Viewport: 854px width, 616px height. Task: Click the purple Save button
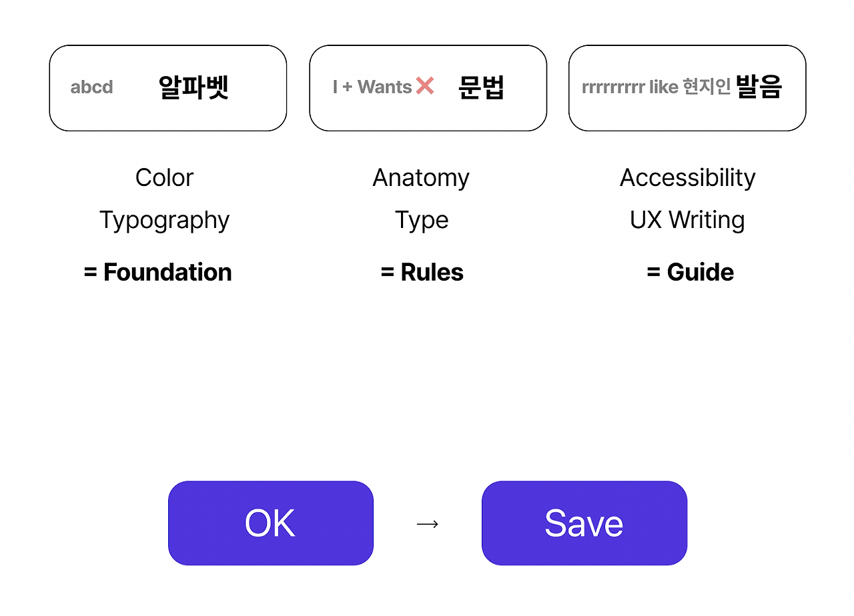[584, 523]
